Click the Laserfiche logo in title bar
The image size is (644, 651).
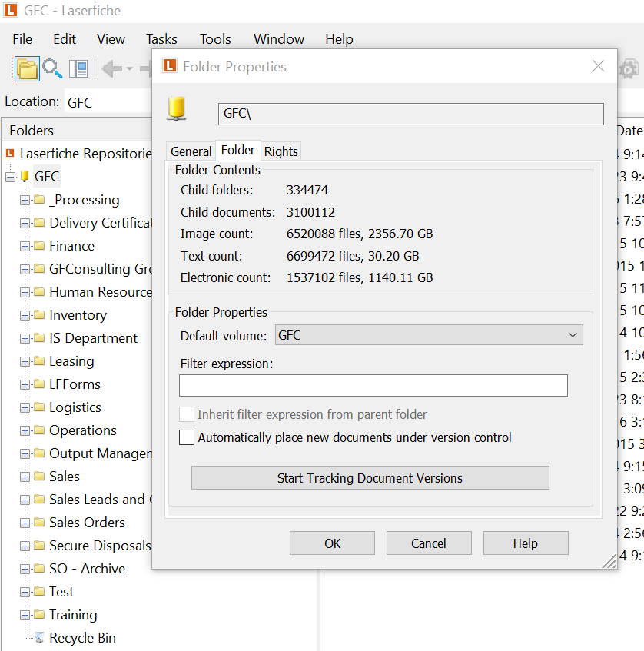[x=11, y=10]
